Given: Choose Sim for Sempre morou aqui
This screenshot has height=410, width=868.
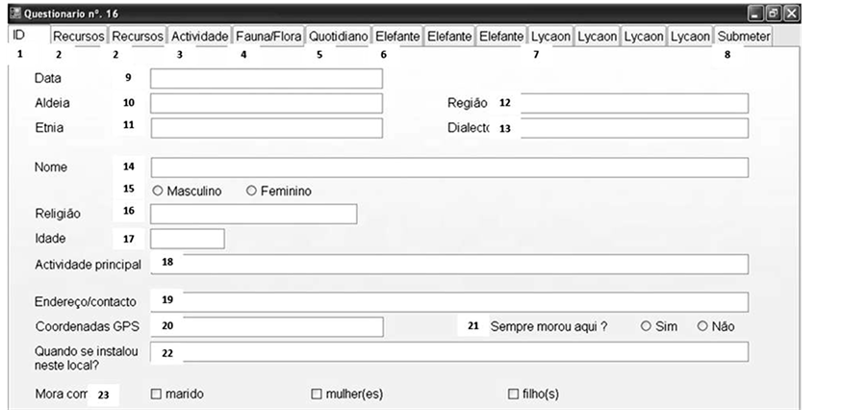Looking at the screenshot, I should [646, 326].
